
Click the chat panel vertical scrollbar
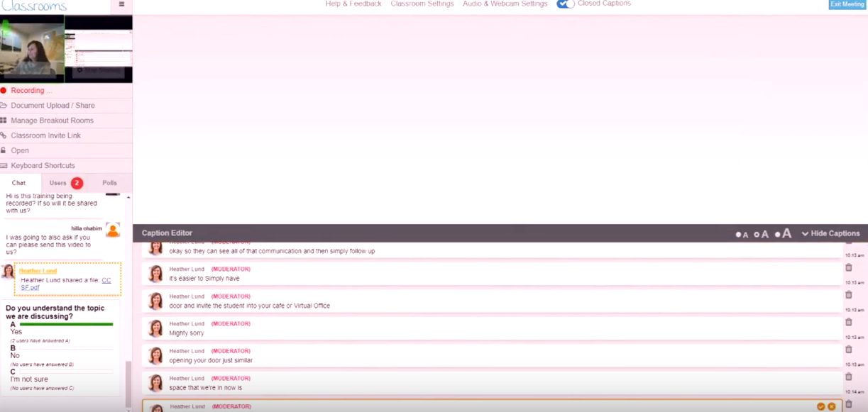tap(128, 383)
